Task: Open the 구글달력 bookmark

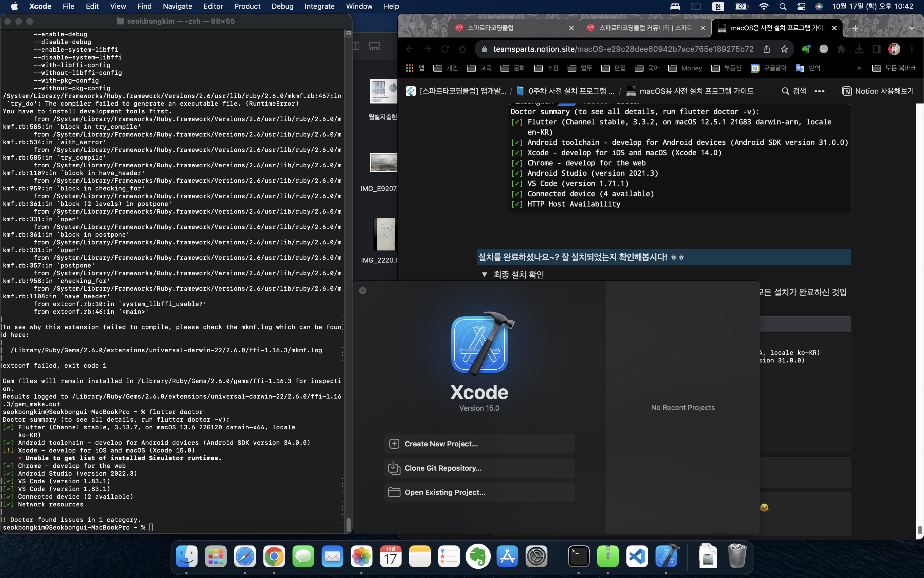Action: [769, 68]
